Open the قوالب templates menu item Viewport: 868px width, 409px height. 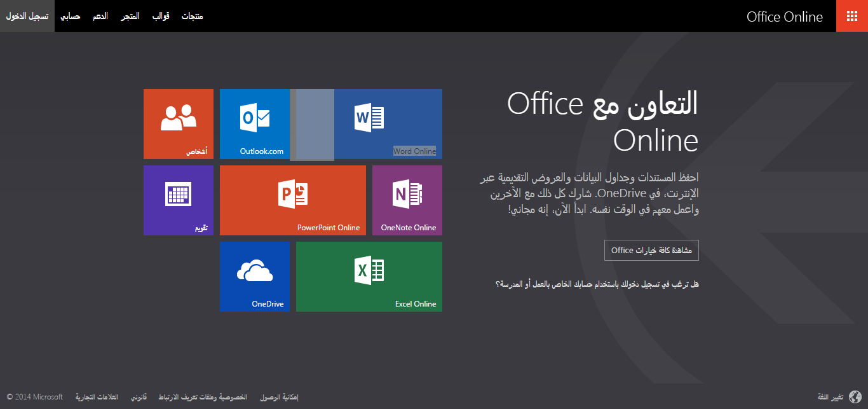point(161,16)
